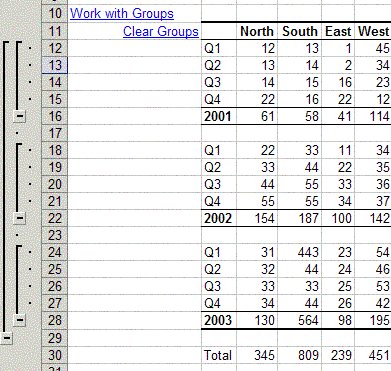Open the Work with Groups link
391x371 pixels.
coord(122,14)
